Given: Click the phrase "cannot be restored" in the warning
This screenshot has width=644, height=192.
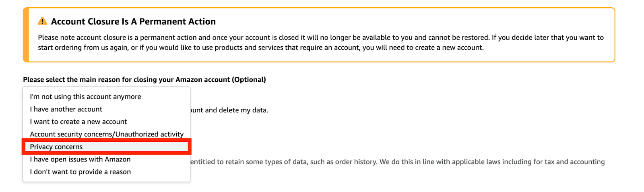Looking at the screenshot, I should (459, 37).
